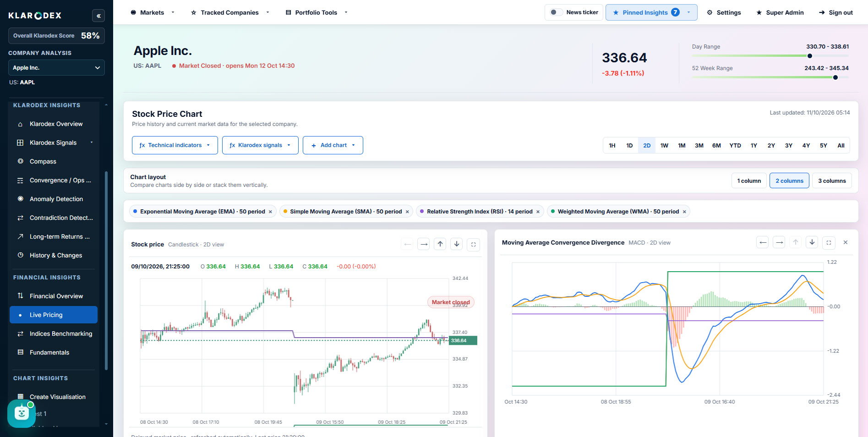Move Stock price chart down with arrow

[x=457, y=244]
